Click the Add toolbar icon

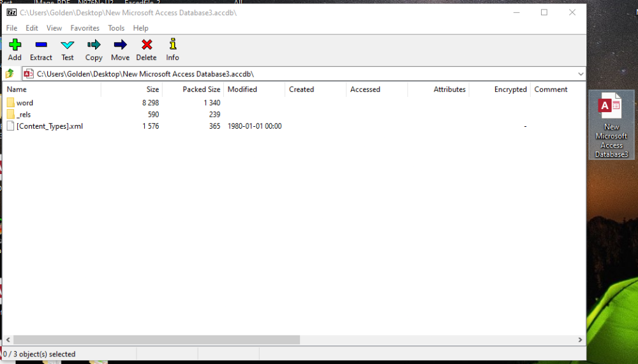(x=15, y=45)
